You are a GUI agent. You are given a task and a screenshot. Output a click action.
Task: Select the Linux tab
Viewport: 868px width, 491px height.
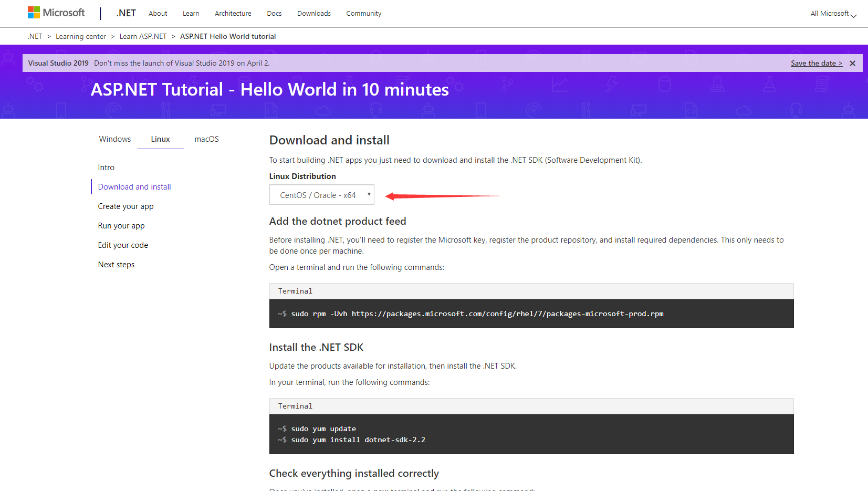pyautogui.click(x=160, y=139)
